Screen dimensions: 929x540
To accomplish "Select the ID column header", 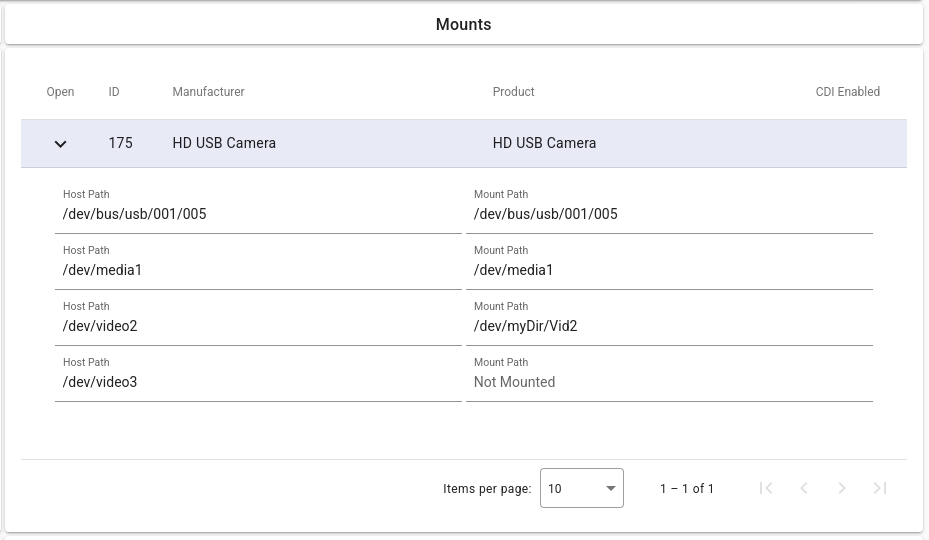I will (114, 92).
